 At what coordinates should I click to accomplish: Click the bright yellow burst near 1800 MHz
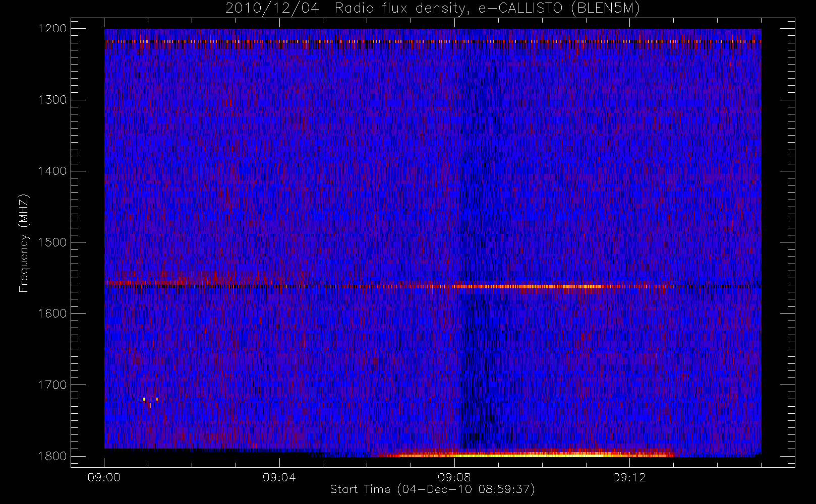527,454
